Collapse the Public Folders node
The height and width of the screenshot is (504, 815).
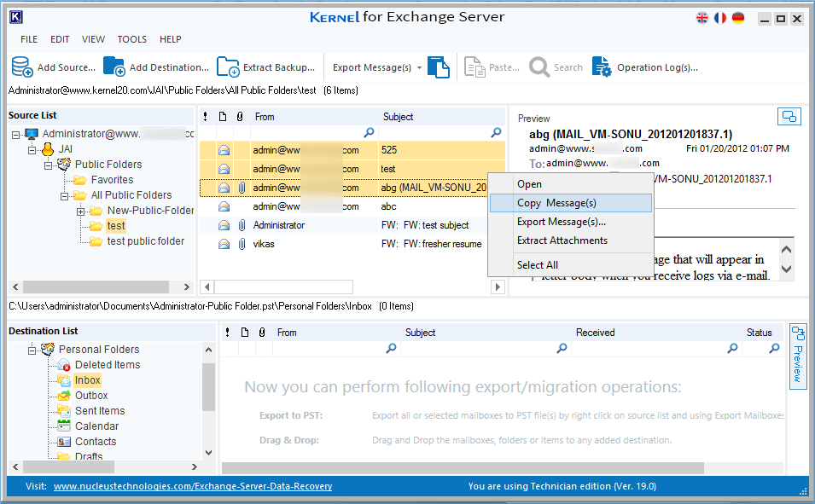click(x=48, y=165)
